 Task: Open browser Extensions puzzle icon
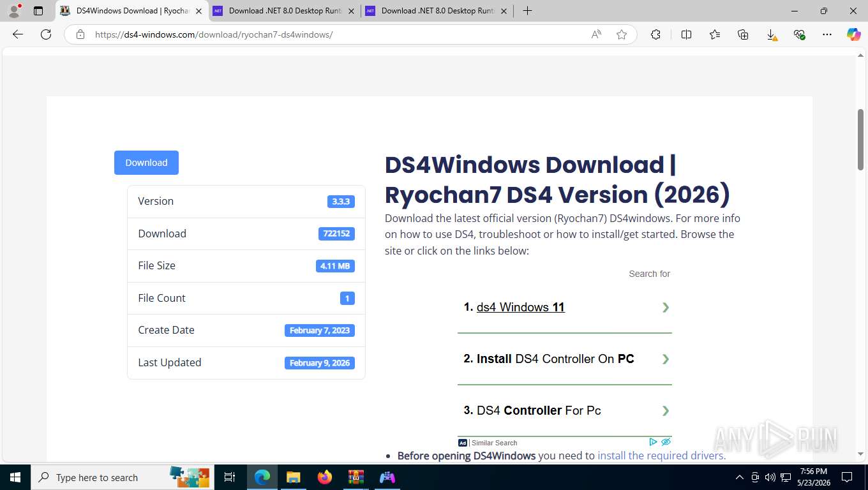point(655,34)
